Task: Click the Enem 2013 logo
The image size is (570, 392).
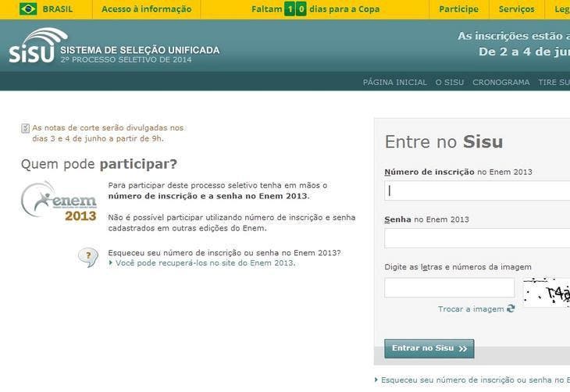Action: tap(59, 201)
